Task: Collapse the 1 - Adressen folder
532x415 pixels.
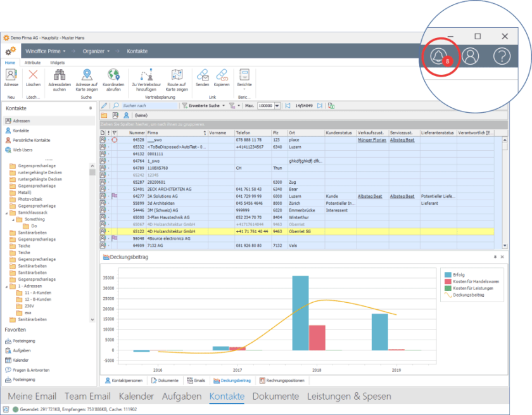Action: 6,286
